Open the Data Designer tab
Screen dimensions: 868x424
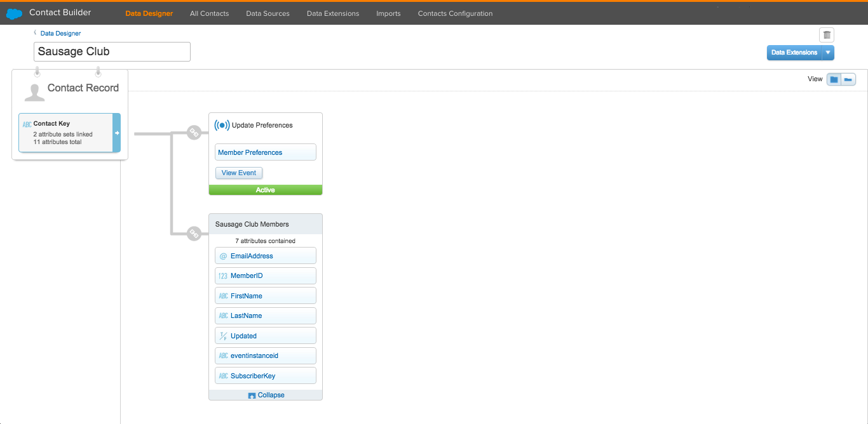[149, 13]
